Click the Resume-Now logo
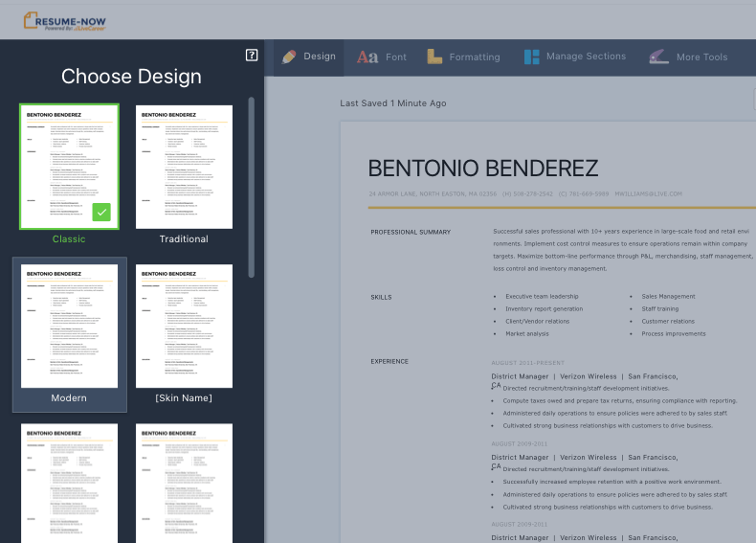The width and height of the screenshot is (756, 543). [x=65, y=19]
